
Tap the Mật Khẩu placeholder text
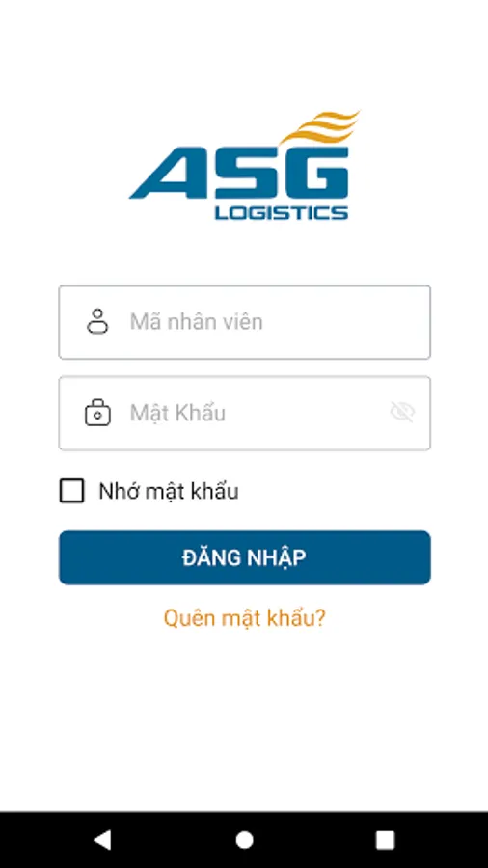(x=177, y=413)
